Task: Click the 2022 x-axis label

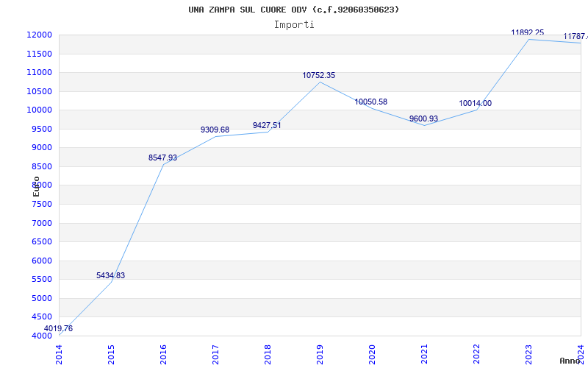Action: [x=476, y=354]
